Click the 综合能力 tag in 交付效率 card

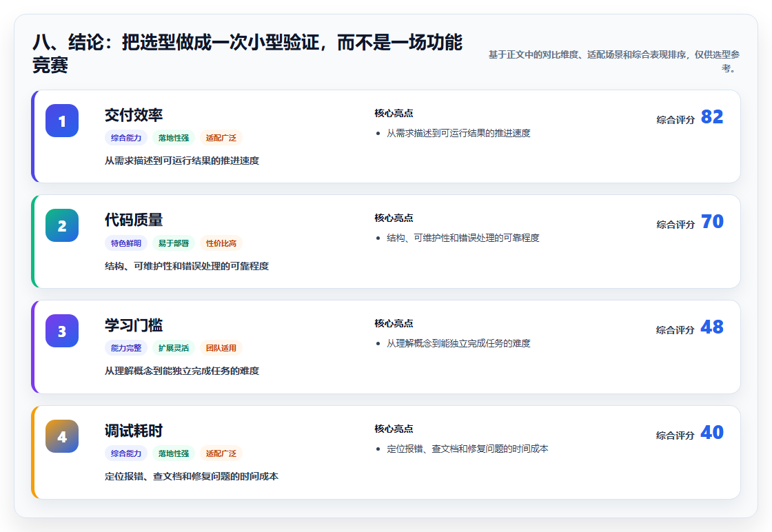[126, 138]
